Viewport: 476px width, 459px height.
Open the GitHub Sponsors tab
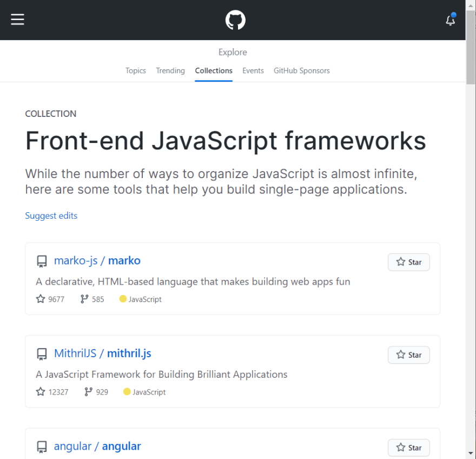pyautogui.click(x=301, y=70)
